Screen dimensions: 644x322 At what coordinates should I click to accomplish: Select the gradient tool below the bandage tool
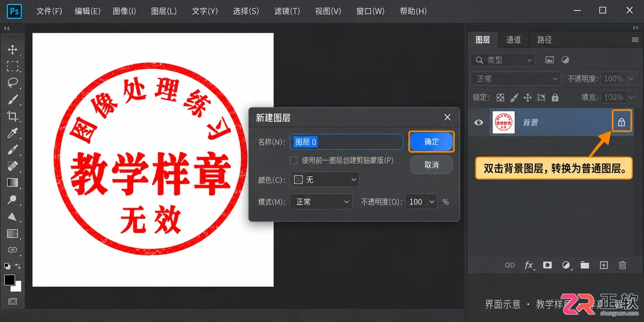[x=13, y=182]
